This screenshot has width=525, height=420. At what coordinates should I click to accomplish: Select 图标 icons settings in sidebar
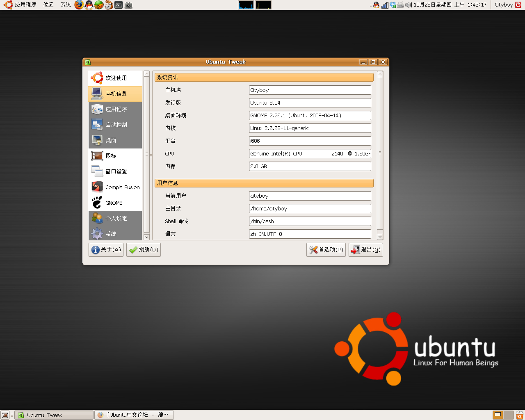pyautogui.click(x=115, y=156)
